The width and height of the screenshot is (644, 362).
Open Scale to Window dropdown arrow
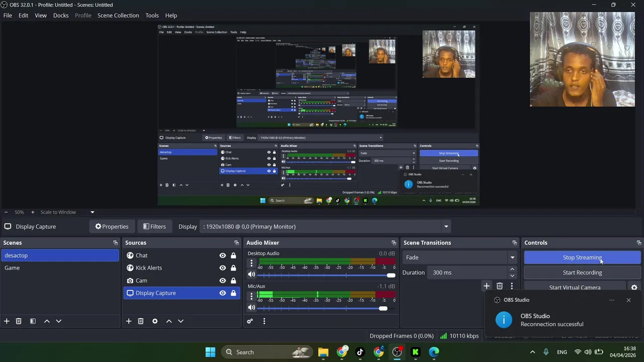pos(92,212)
